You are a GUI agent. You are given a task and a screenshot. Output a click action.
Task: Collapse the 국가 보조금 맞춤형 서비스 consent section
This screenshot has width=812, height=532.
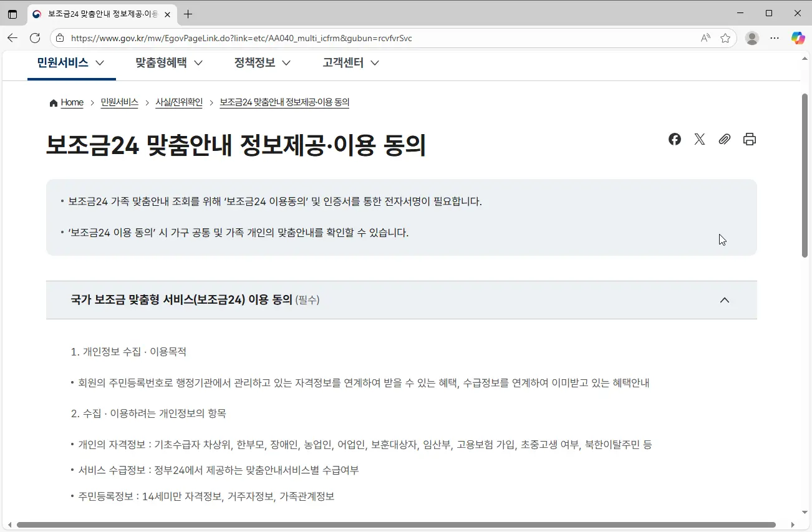(x=724, y=300)
